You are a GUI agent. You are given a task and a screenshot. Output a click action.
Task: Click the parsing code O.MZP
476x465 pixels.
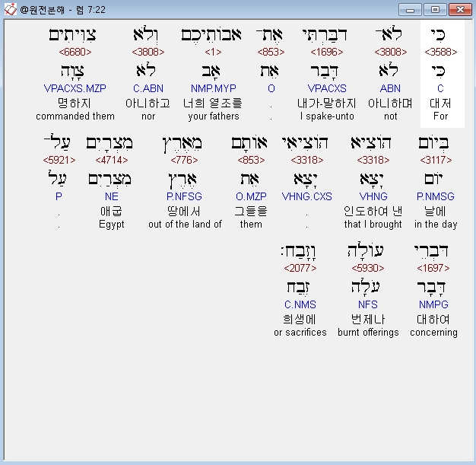coord(251,196)
